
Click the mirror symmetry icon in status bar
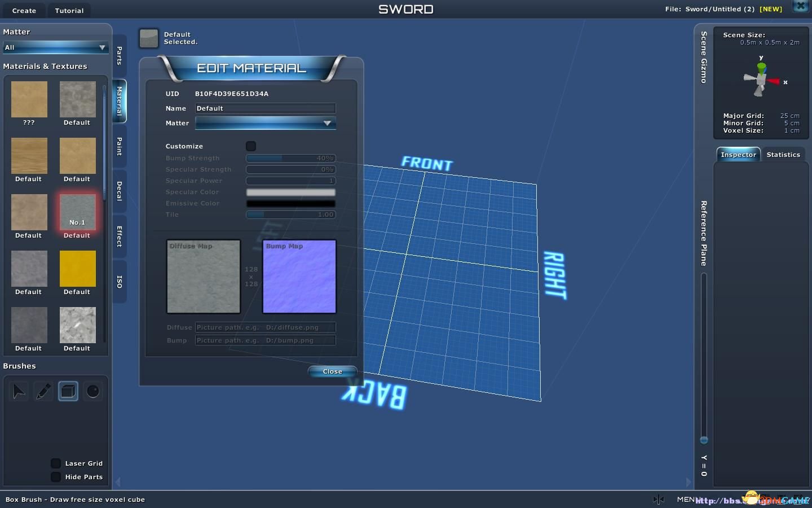pos(658,500)
